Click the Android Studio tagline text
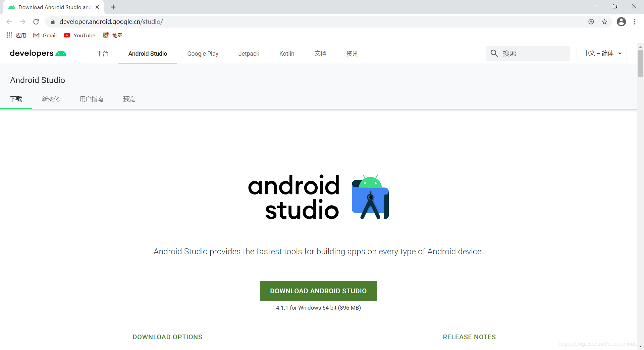This screenshot has height=350, width=644. (x=318, y=252)
